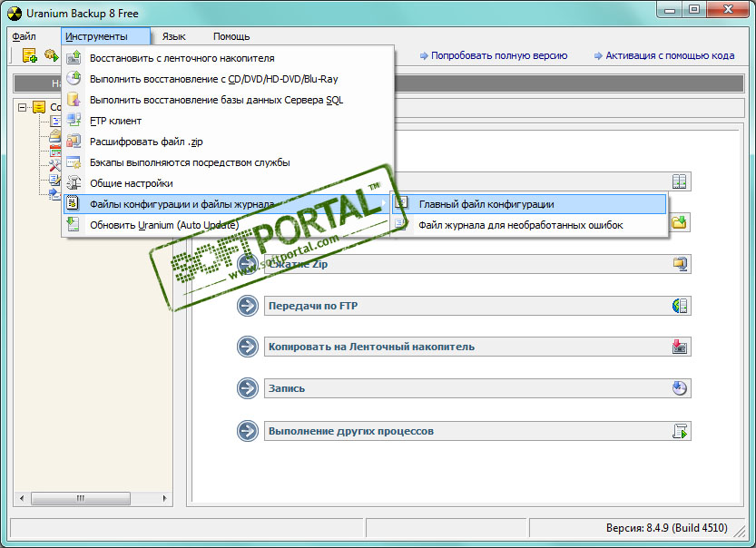Open Общие настройки menu entry
The image size is (756, 548).
tap(228, 183)
